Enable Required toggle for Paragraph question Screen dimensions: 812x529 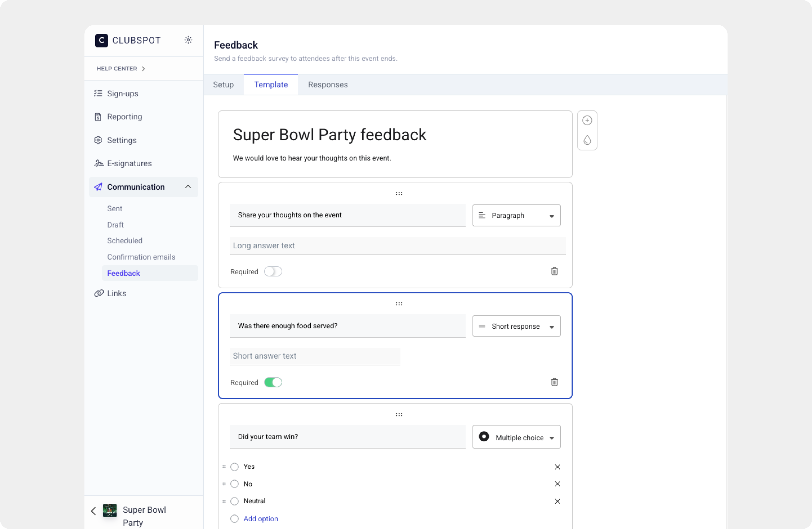[x=273, y=271]
